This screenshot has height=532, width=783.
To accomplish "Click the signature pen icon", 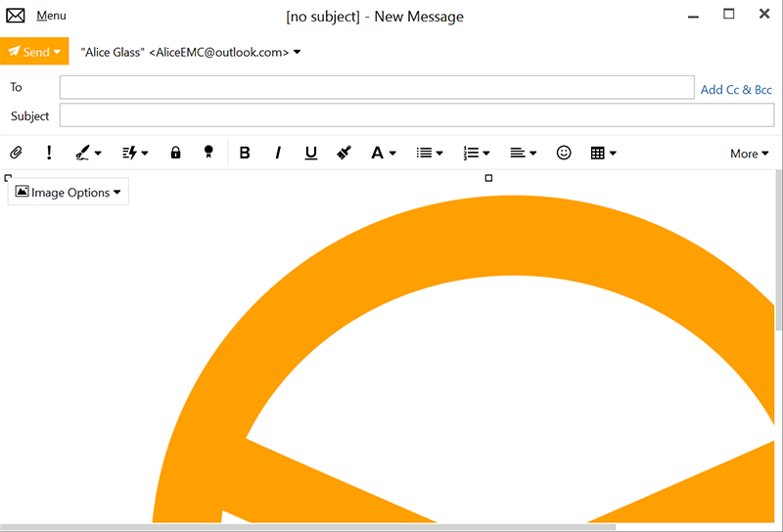I will [82, 153].
